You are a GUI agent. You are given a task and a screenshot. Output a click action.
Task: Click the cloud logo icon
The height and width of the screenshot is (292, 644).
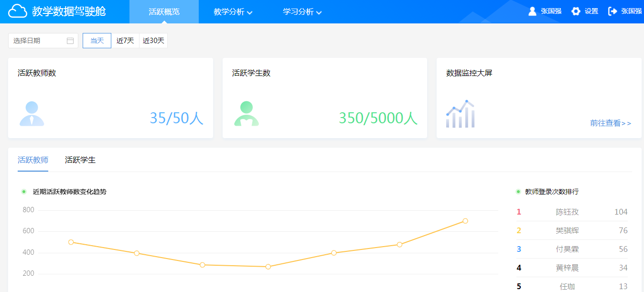pyautogui.click(x=18, y=11)
